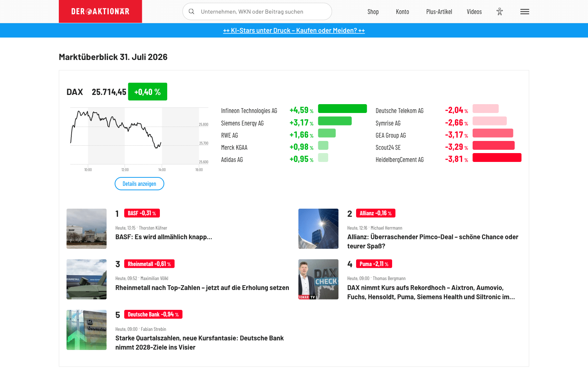Click the Deutsche Bank -0,94 % tag
Image resolution: width=588 pixels, height=368 pixels.
pyautogui.click(x=153, y=314)
